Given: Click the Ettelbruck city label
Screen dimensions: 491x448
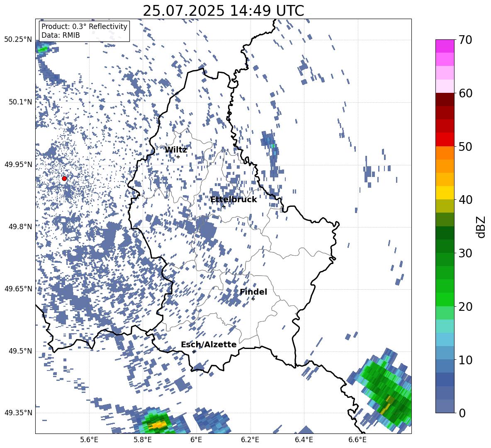Looking at the screenshot, I should (233, 200).
